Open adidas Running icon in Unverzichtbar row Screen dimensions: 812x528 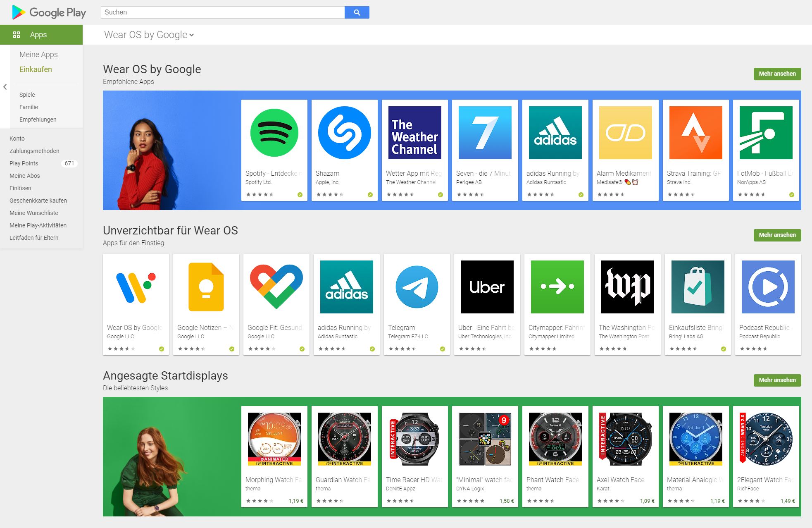(347, 287)
